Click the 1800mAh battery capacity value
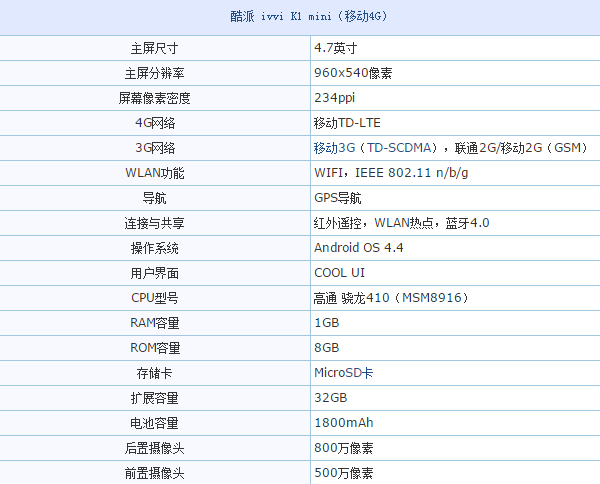The height and width of the screenshot is (484, 600). pos(343,423)
